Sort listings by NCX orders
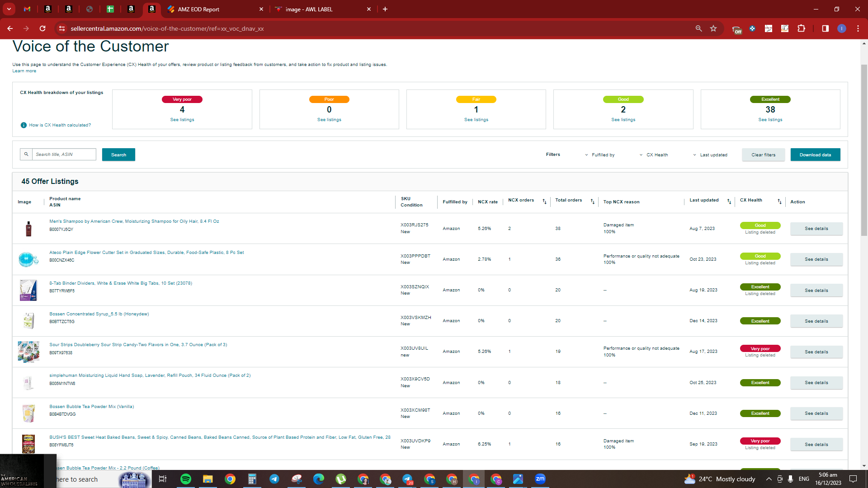868x488 pixels. (x=544, y=202)
